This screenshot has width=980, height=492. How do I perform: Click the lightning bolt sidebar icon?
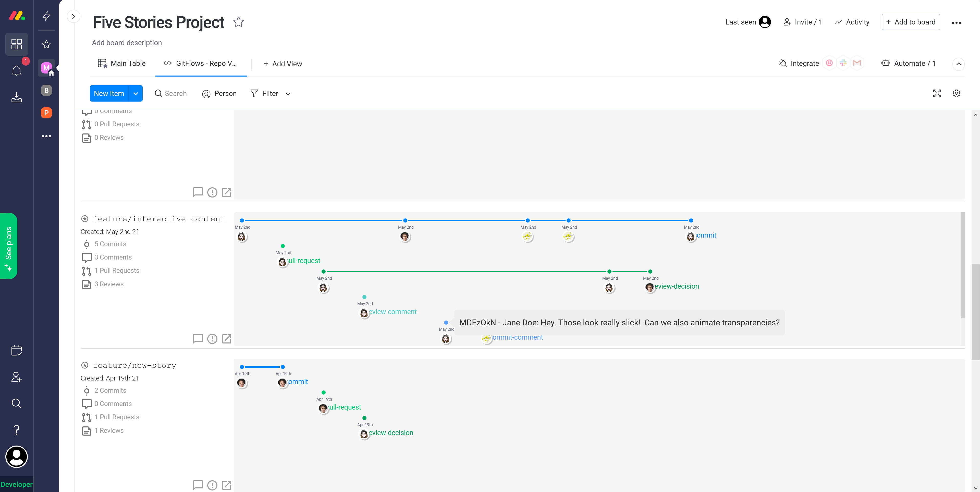pyautogui.click(x=46, y=16)
